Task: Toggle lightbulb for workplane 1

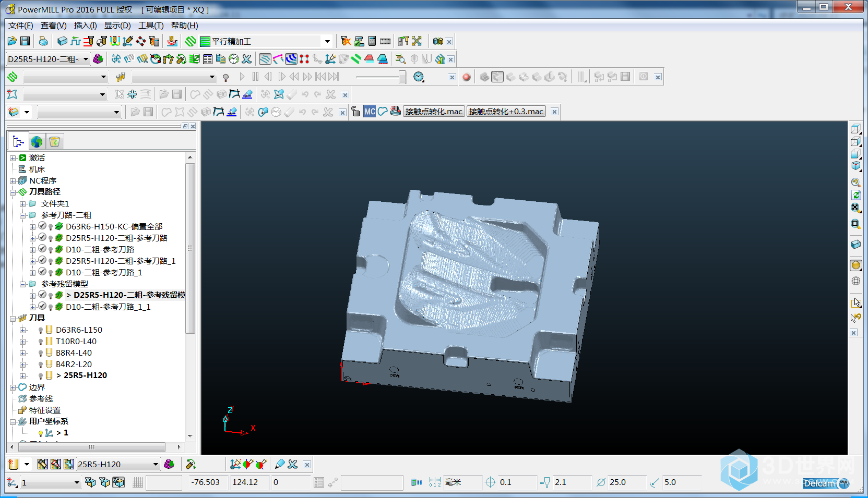Action: click(x=41, y=433)
